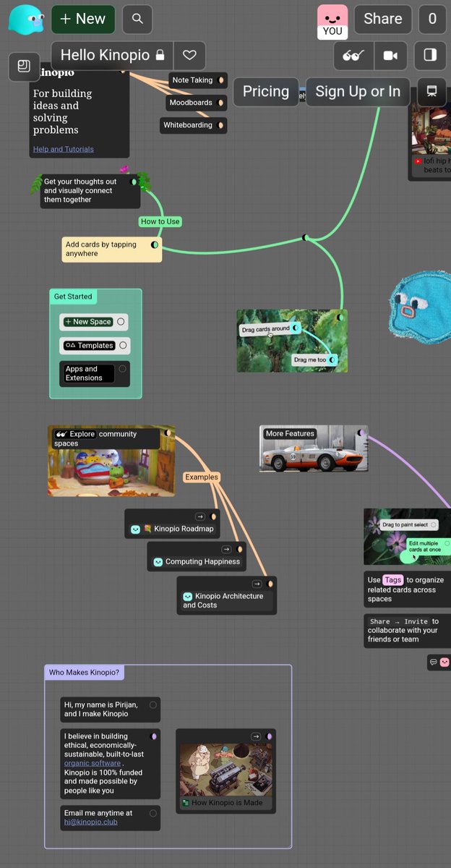Click connector on 'Drag cards around' card
The width and height of the screenshot is (451, 868).
point(295,328)
